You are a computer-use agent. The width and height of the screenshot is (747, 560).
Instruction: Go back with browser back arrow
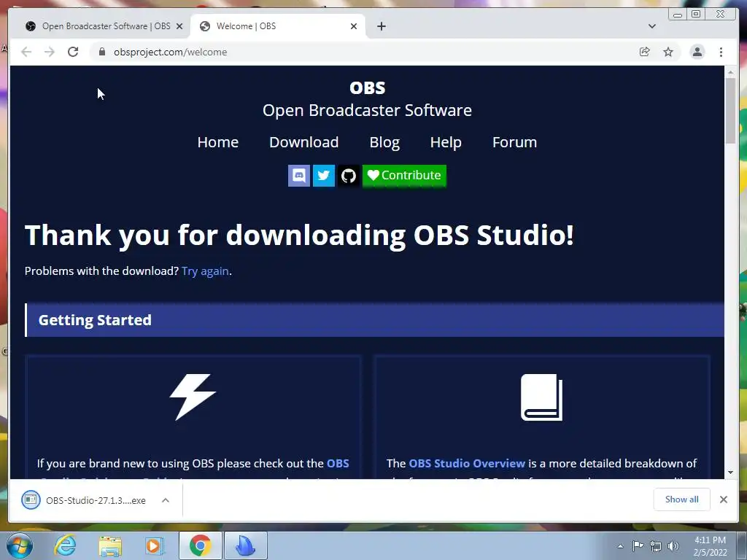26,52
